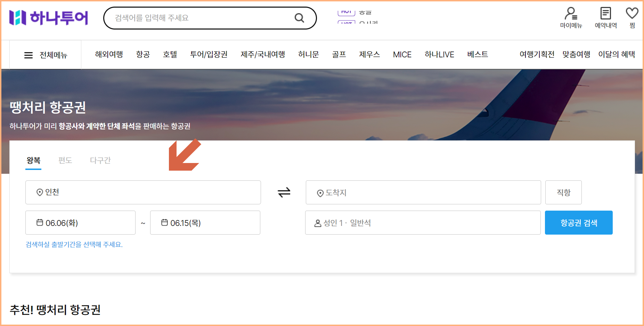Click the location pin in 인천 field
This screenshot has width=644, height=326.
point(40,192)
